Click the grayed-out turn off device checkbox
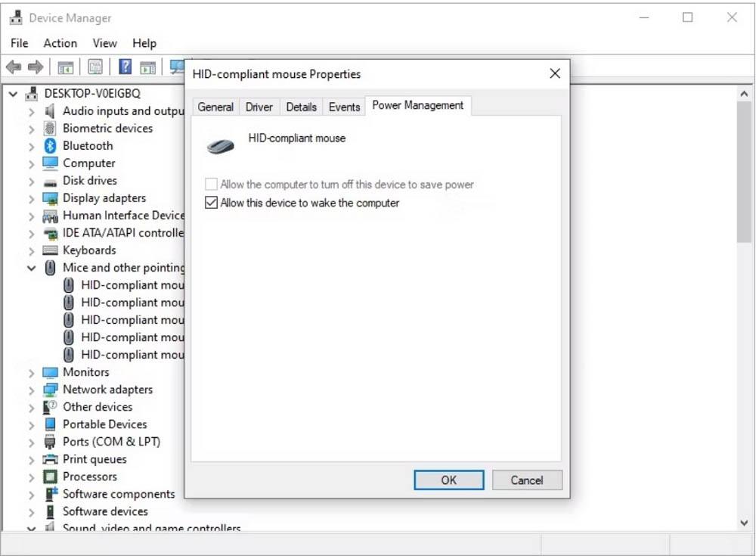The width and height of the screenshot is (756, 556). click(212, 185)
